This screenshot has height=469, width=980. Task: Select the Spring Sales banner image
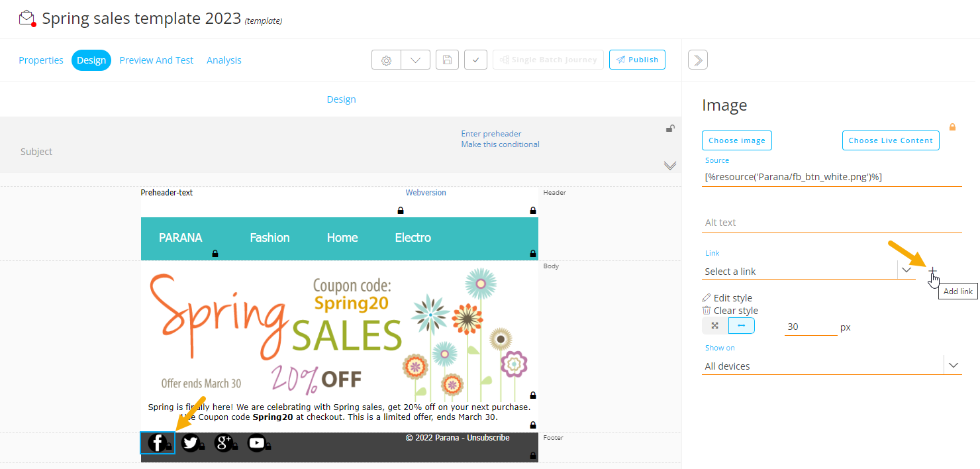[x=340, y=331]
